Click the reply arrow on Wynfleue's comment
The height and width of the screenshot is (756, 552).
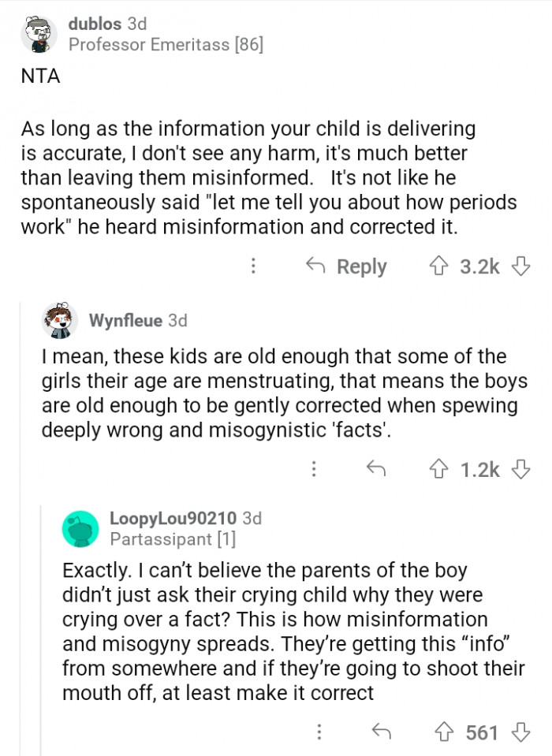pos(376,469)
